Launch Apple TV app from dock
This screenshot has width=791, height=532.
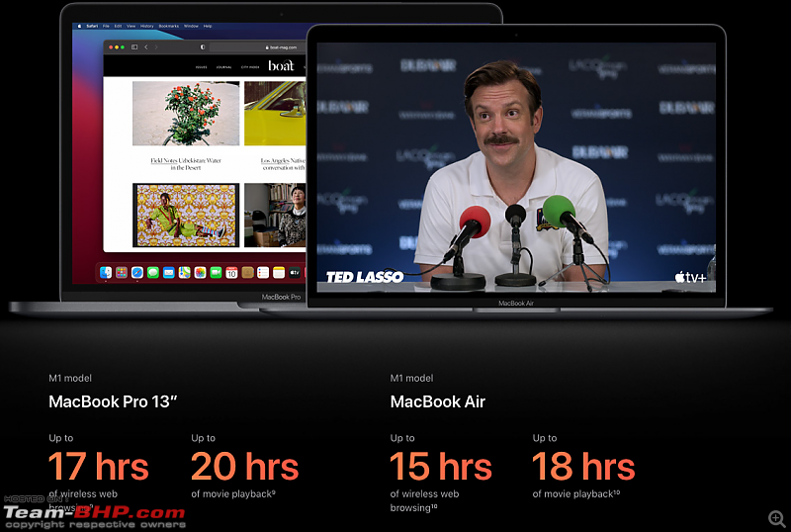click(x=295, y=273)
